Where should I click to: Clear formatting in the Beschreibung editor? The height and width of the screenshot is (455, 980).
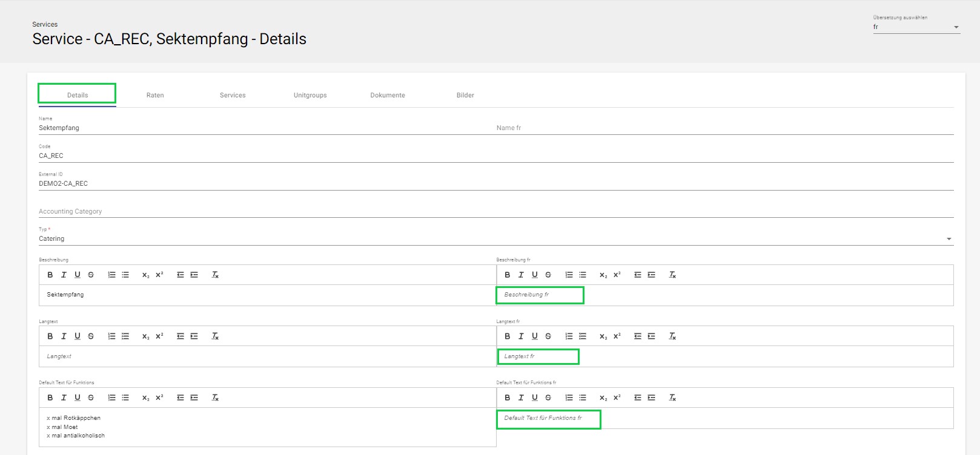pos(215,275)
